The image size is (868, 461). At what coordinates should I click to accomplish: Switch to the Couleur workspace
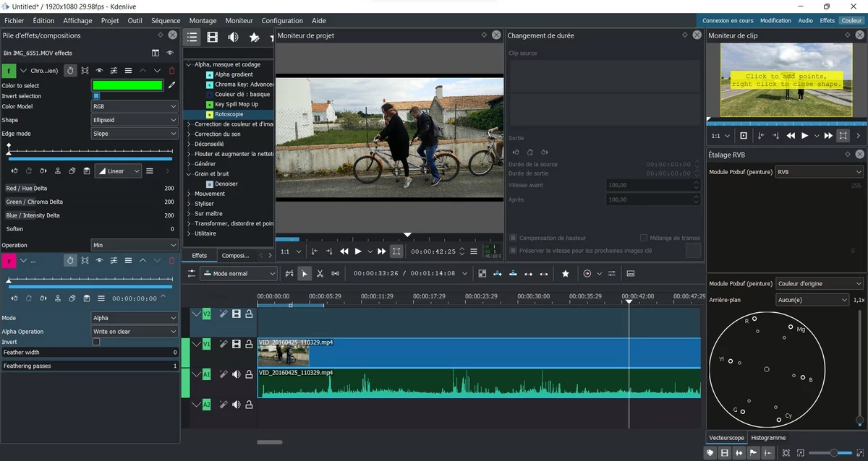click(852, 21)
